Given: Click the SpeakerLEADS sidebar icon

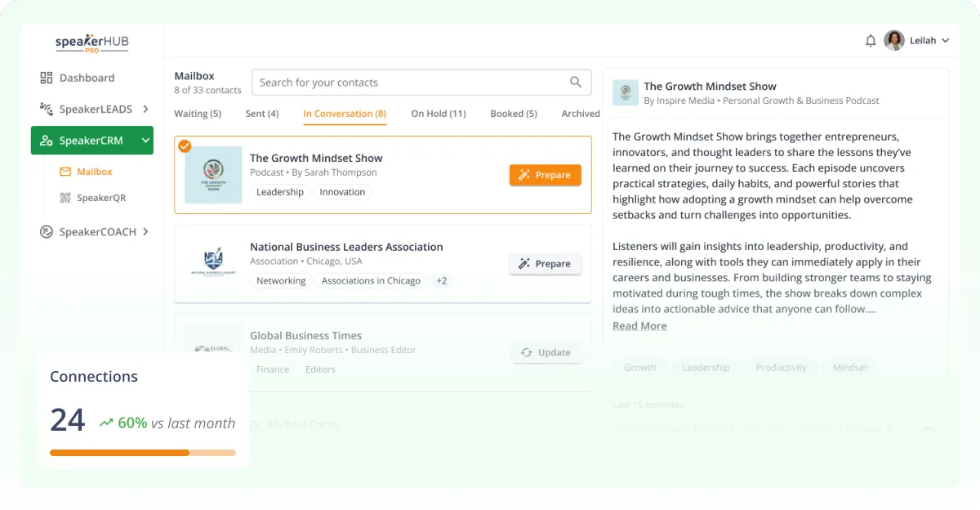Looking at the screenshot, I should (47, 109).
